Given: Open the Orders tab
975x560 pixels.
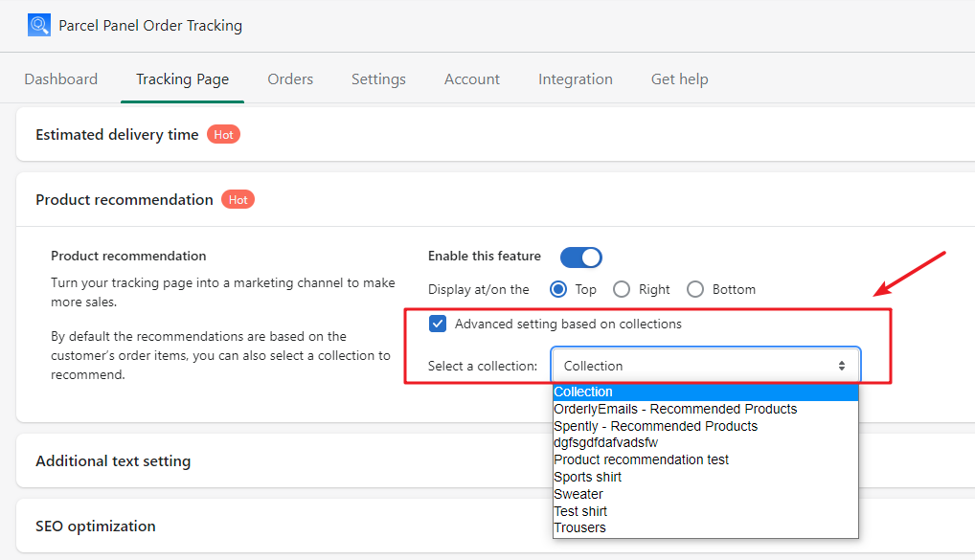Looking at the screenshot, I should (x=290, y=78).
